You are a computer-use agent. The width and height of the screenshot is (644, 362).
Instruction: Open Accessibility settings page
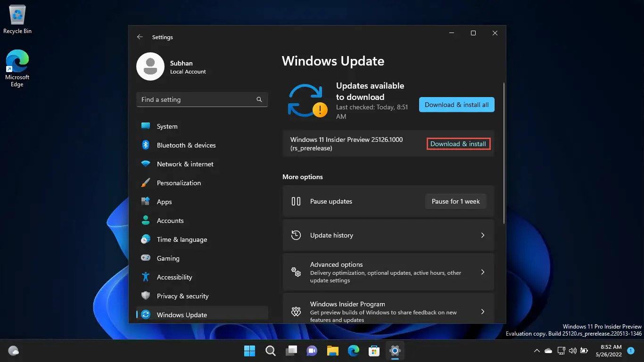click(202, 277)
